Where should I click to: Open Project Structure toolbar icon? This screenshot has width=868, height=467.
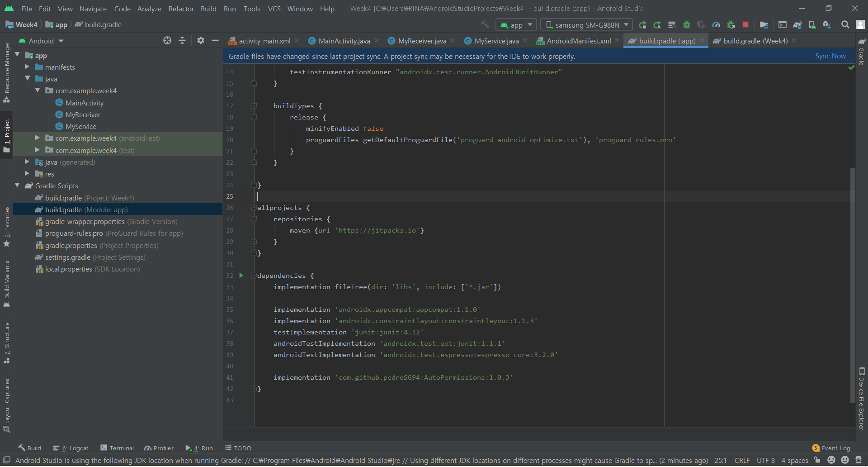[764, 25]
